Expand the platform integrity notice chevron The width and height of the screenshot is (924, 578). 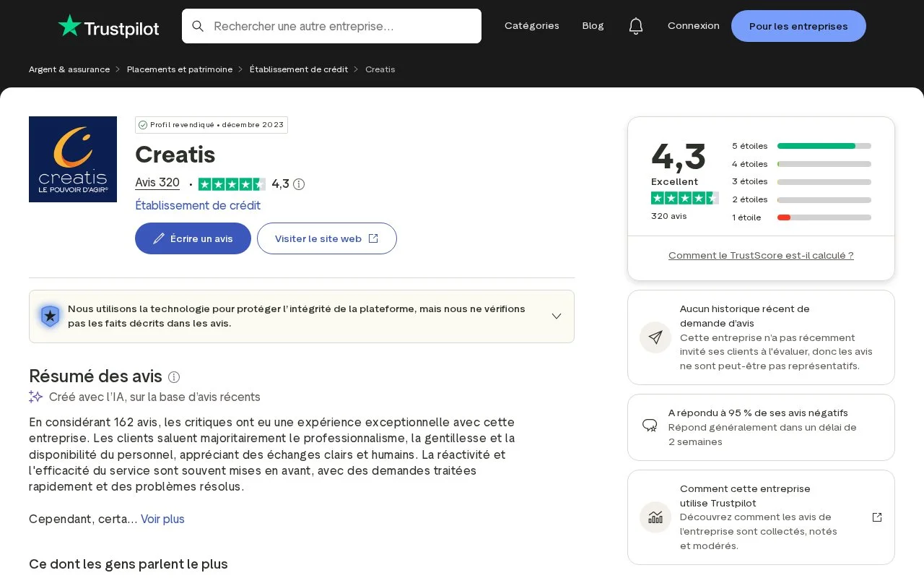557,316
